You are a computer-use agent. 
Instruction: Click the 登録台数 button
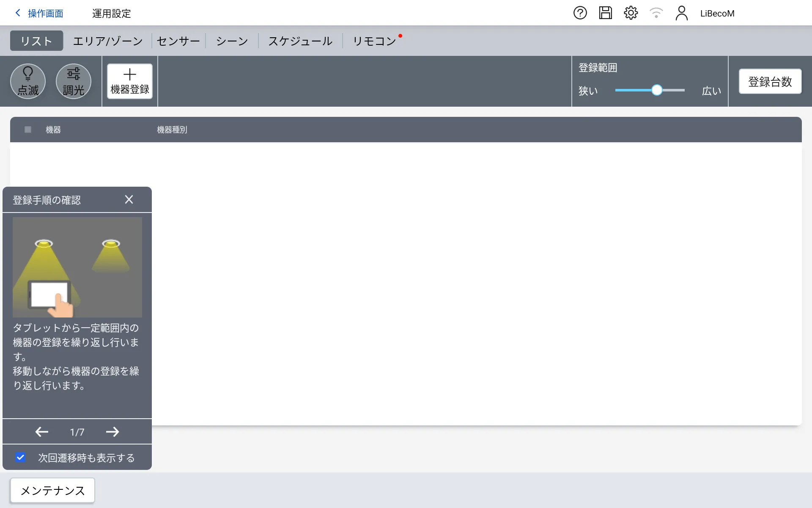[770, 81]
